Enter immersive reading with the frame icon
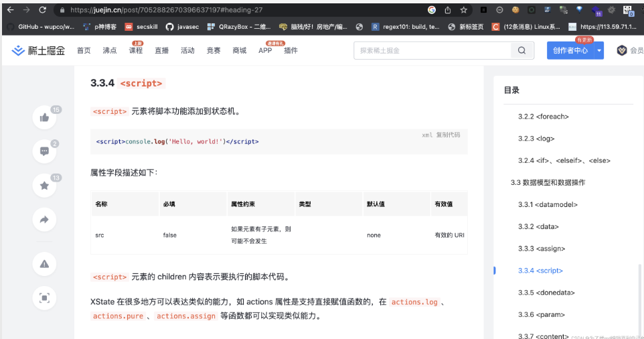 click(44, 298)
